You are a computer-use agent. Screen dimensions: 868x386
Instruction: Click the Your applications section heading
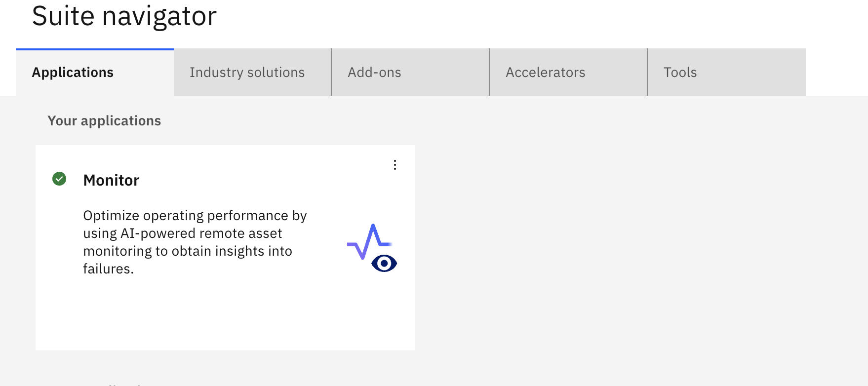point(104,121)
